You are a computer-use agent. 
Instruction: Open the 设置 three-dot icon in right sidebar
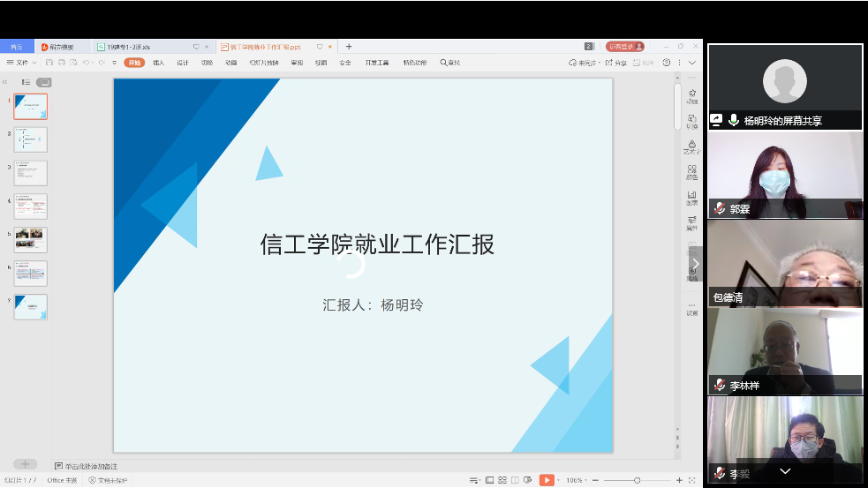pyautogui.click(x=692, y=309)
